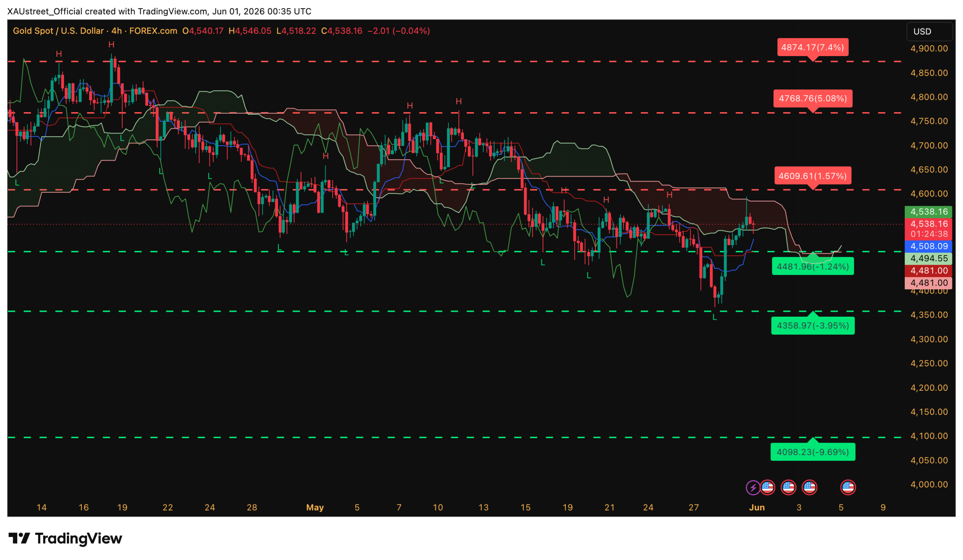
Task: Click the high value H4,546.05
Action: pyautogui.click(x=250, y=31)
